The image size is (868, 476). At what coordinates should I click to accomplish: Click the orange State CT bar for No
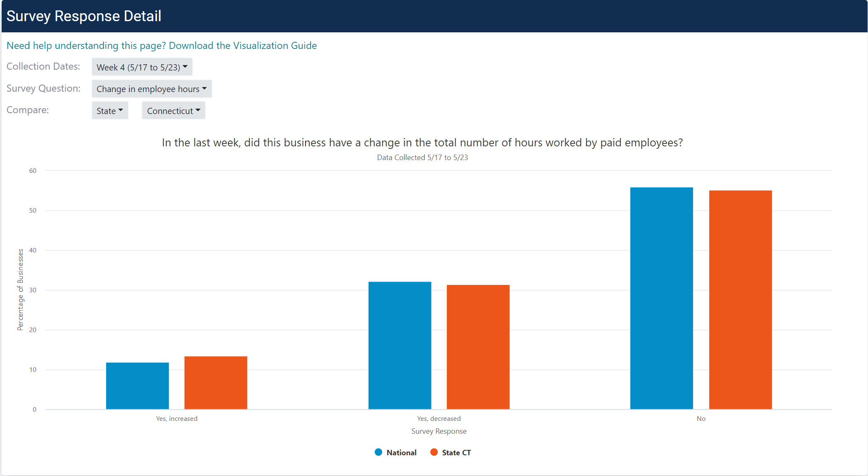740,300
